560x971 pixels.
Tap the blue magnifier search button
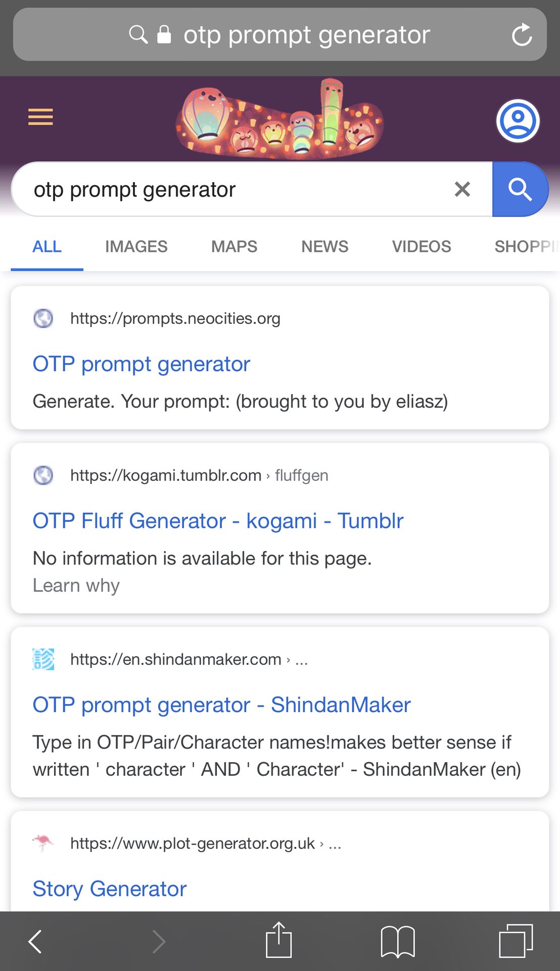click(520, 189)
